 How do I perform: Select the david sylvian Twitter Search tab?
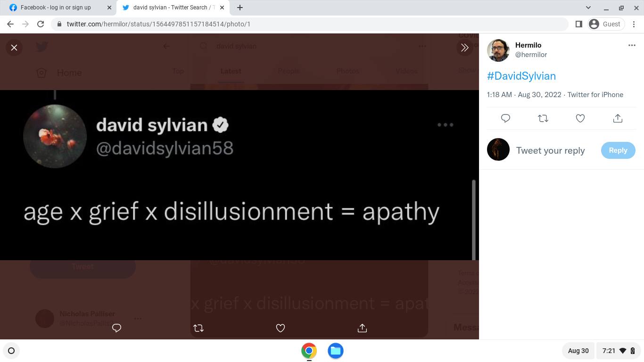click(170, 8)
